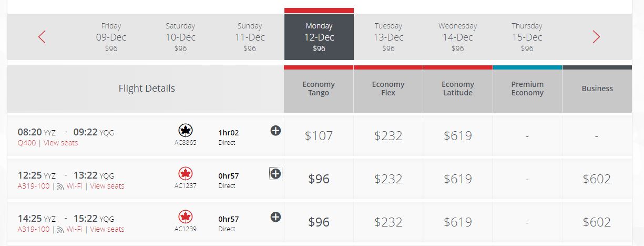Image resolution: width=644 pixels, height=246 pixels.
Task: Pick $602 Business fare for 14:25 flight
Action: 597,222
